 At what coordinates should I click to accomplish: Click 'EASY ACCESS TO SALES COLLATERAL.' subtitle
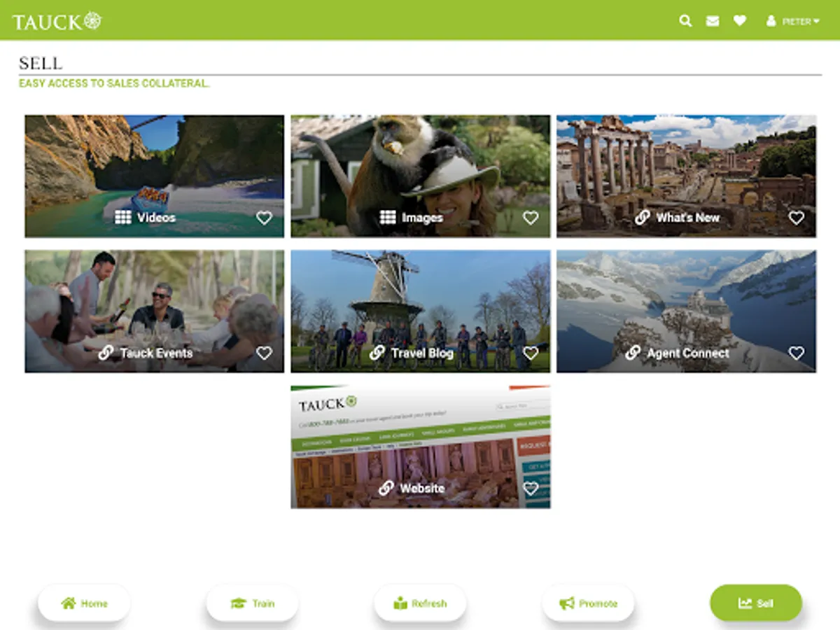click(x=114, y=83)
